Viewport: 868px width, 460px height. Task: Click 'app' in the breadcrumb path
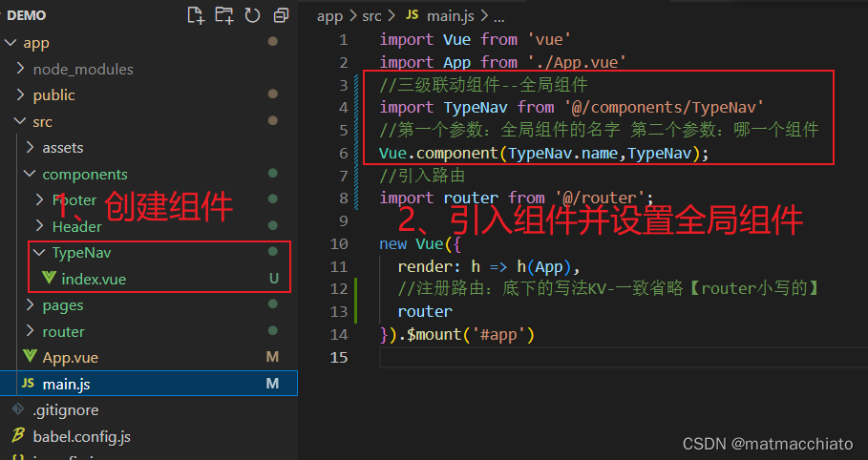(330, 16)
